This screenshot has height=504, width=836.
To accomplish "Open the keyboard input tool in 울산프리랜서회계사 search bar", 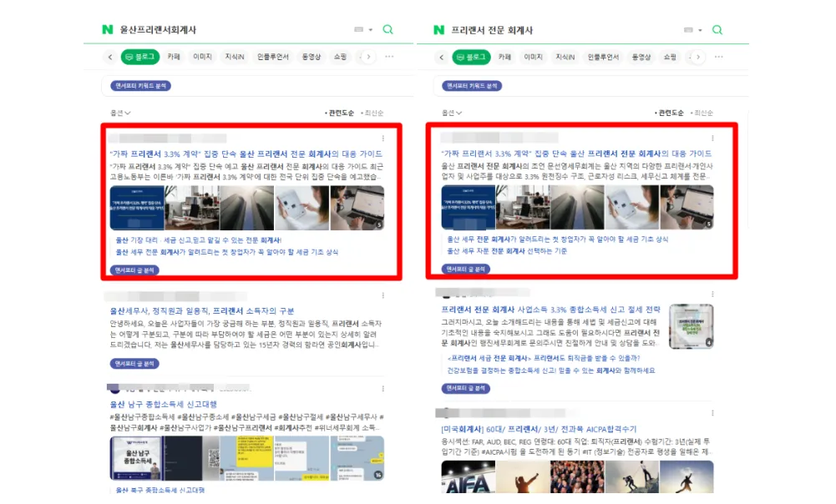I will click(359, 30).
